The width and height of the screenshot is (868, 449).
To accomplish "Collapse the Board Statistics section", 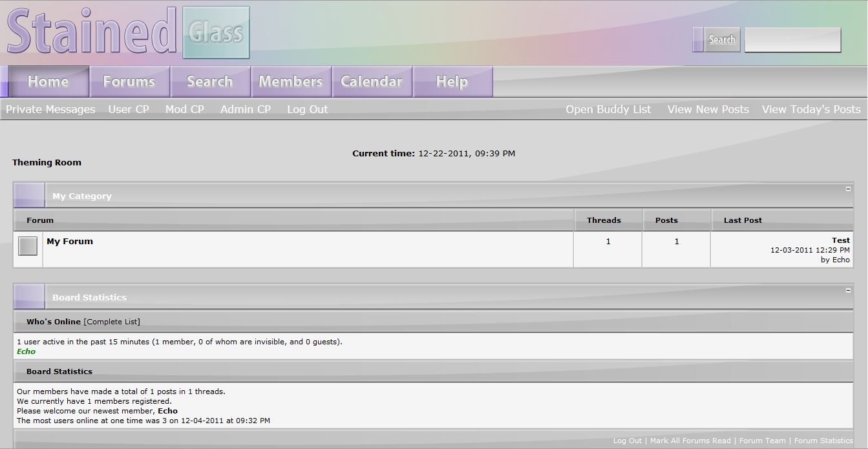I will (848, 291).
